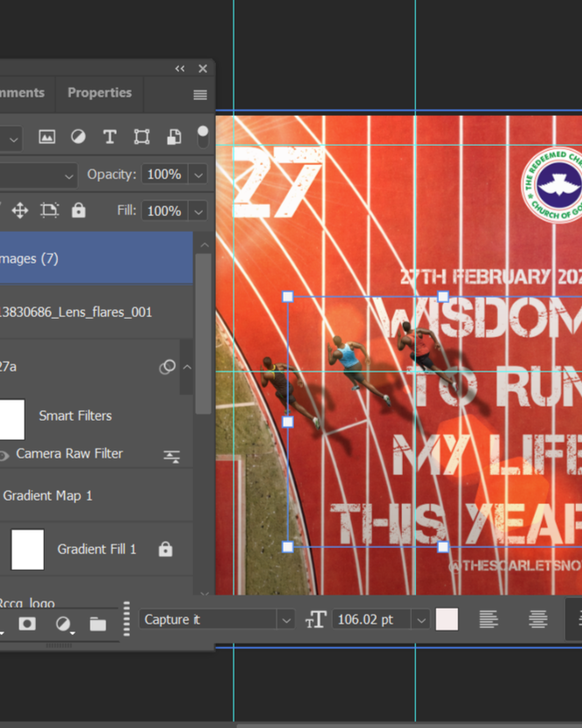Edit the 106.02 pt font size

(x=371, y=619)
